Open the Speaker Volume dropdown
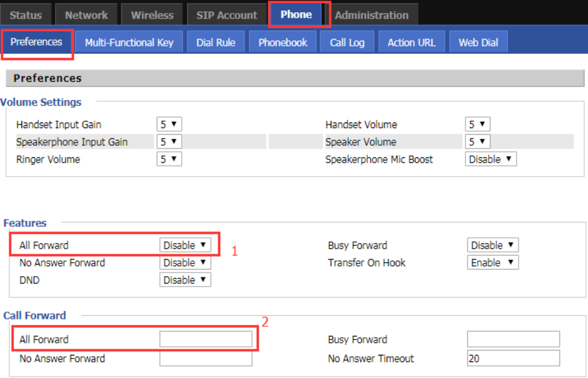 pos(477,142)
